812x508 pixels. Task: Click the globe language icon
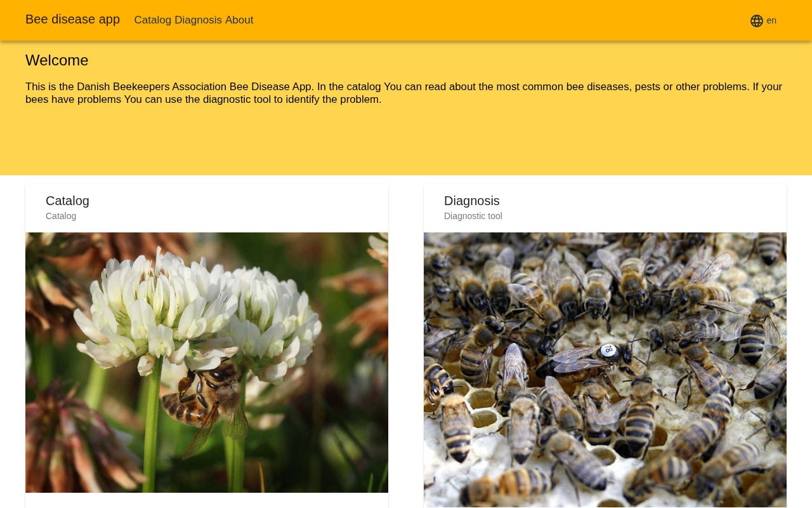[x=756, y=21]
